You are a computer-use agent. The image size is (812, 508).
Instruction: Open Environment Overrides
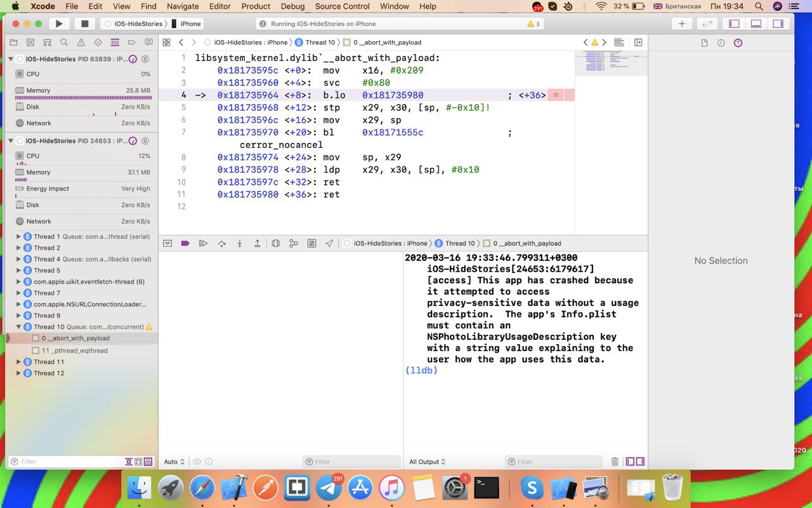311,243
